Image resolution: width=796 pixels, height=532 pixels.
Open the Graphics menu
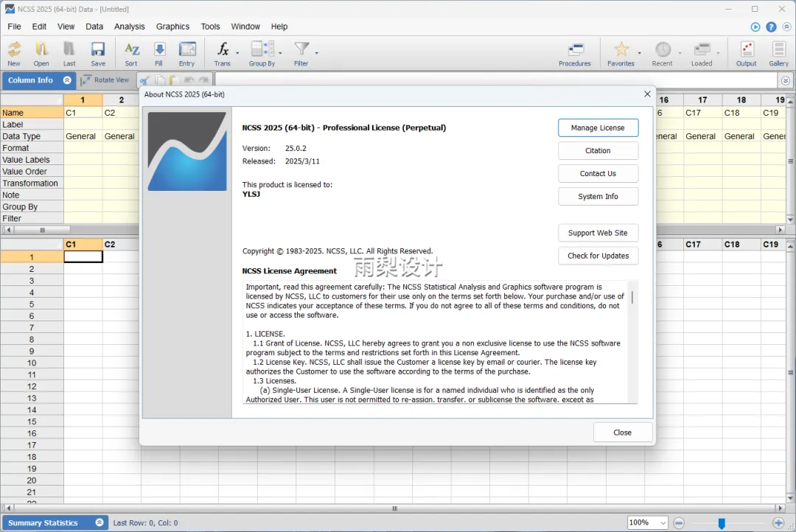click(x=172, y=27)
